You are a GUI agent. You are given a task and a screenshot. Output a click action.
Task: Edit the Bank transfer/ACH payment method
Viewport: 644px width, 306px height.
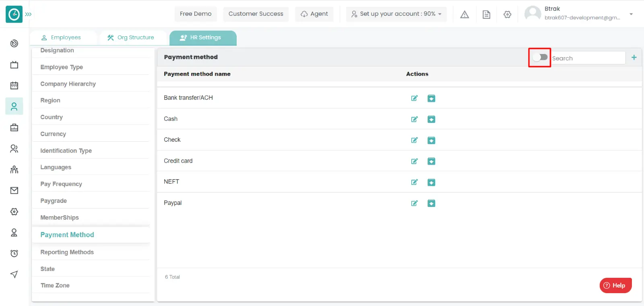tap(414, 98)
